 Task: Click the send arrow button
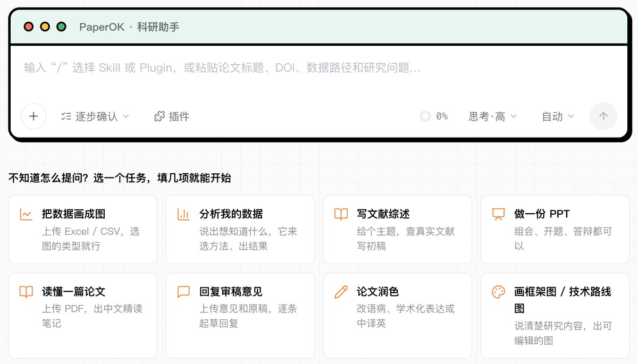tap(603, 116)
